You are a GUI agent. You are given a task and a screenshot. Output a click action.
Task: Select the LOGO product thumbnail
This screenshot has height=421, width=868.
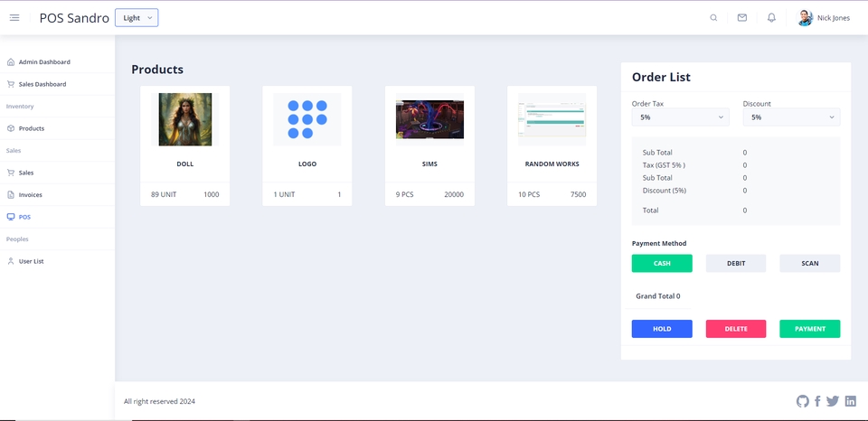[307, 119]
